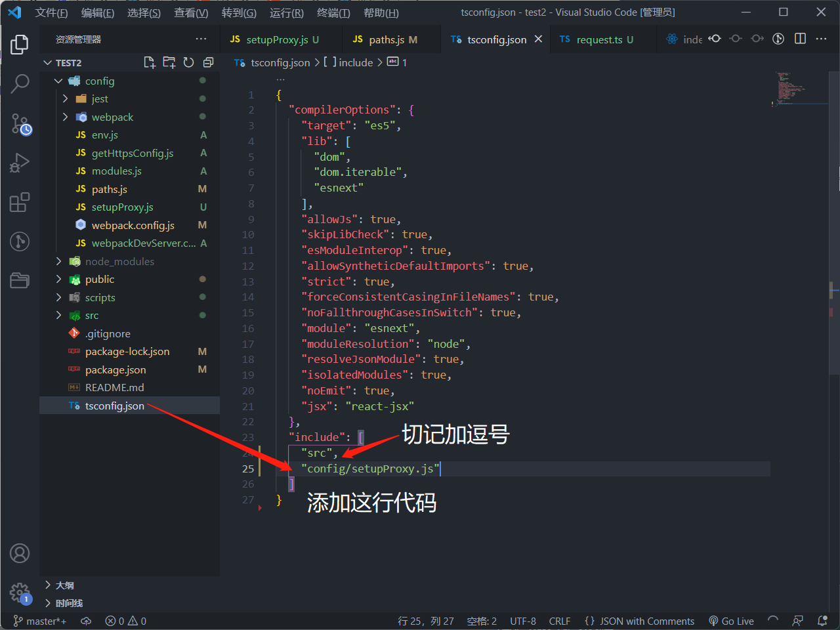Image resolution: width=840 pixels, height=630 pixels.
Task: Open the Search view in activity bar
Action: coord(20,83)
